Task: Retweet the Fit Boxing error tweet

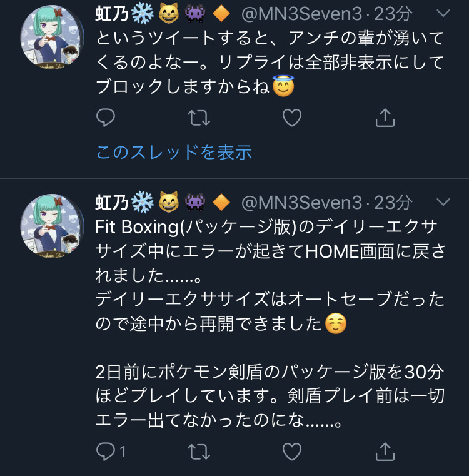Action: coord(199,452)
